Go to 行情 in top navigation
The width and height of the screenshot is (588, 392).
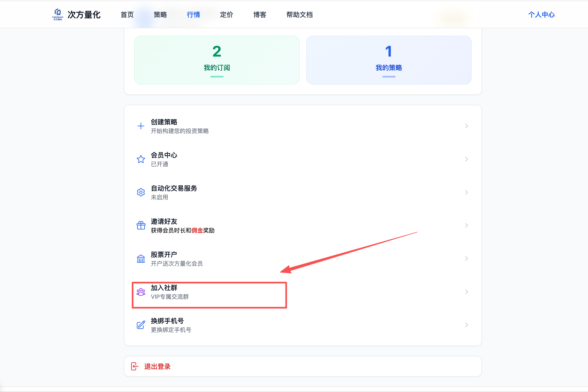point(193,15)
